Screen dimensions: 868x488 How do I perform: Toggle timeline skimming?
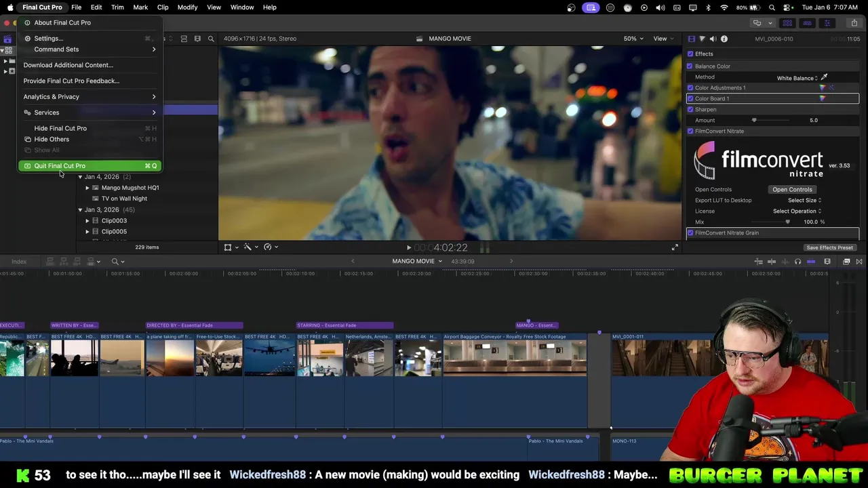(772, 262)
